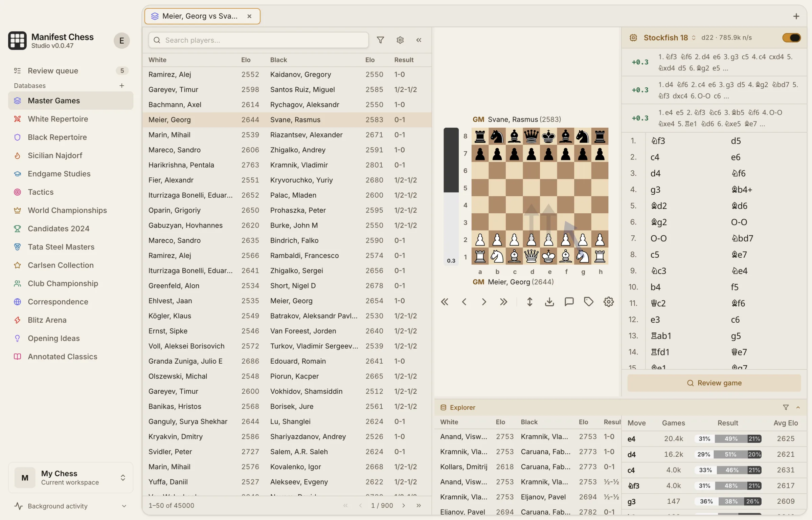Expand Background activity panel
The image size is (812, 520).
[71, 506]
